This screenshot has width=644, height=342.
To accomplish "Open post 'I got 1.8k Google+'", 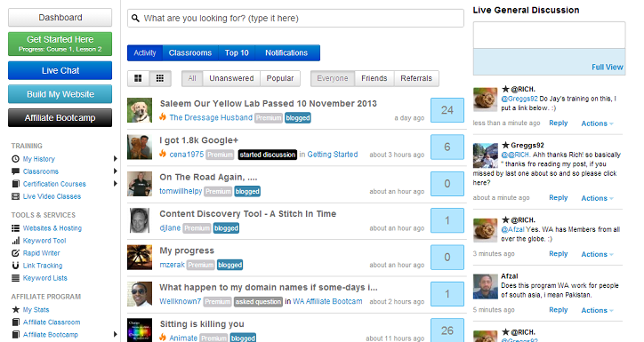I will (198, 140).
